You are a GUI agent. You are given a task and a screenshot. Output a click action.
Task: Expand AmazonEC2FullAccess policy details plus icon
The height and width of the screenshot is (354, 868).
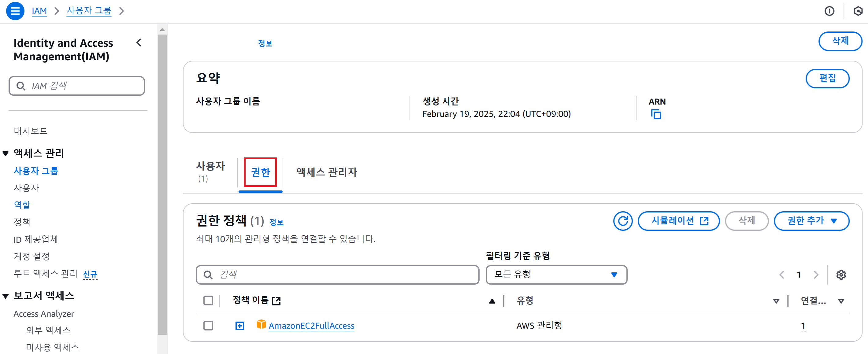tap(239, 326)
